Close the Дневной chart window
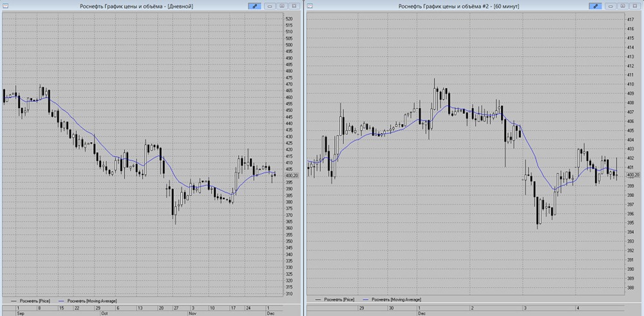 pyautogui.click(x=294, y=6)
